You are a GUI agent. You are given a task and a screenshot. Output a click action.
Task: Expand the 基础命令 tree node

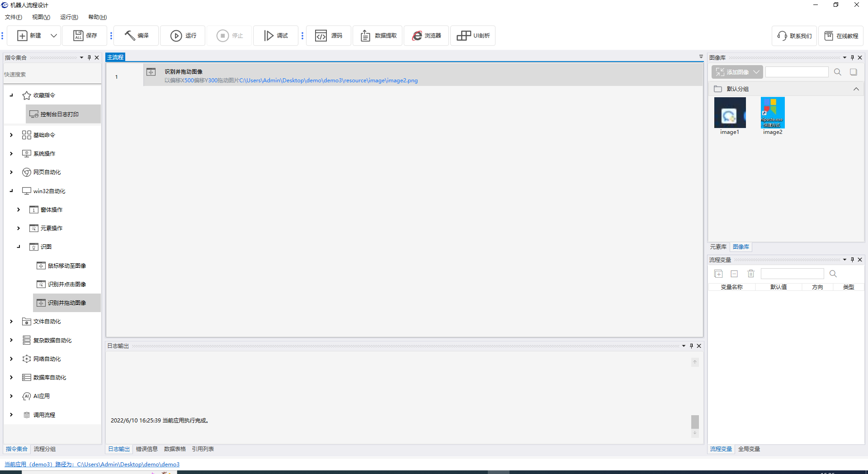[11, 135]
